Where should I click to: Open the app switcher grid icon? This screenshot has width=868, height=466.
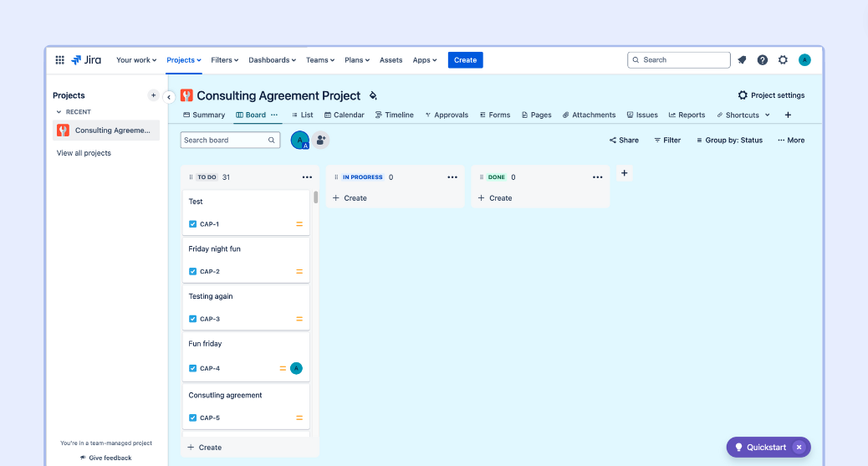59,60
